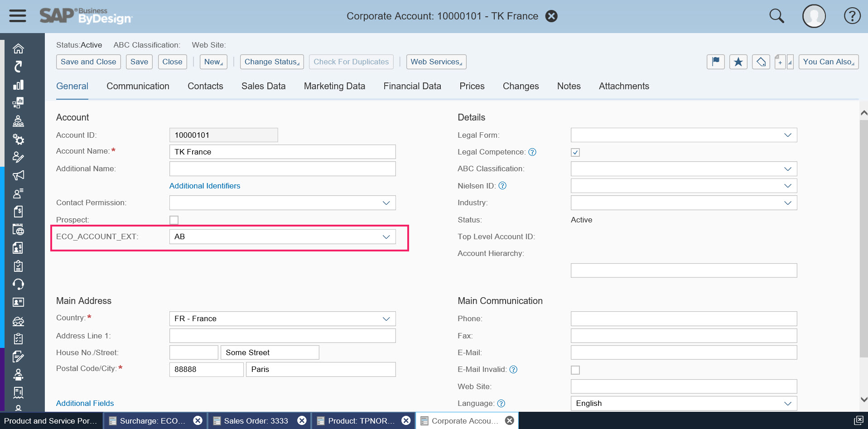Open the search magnifier

776,16
